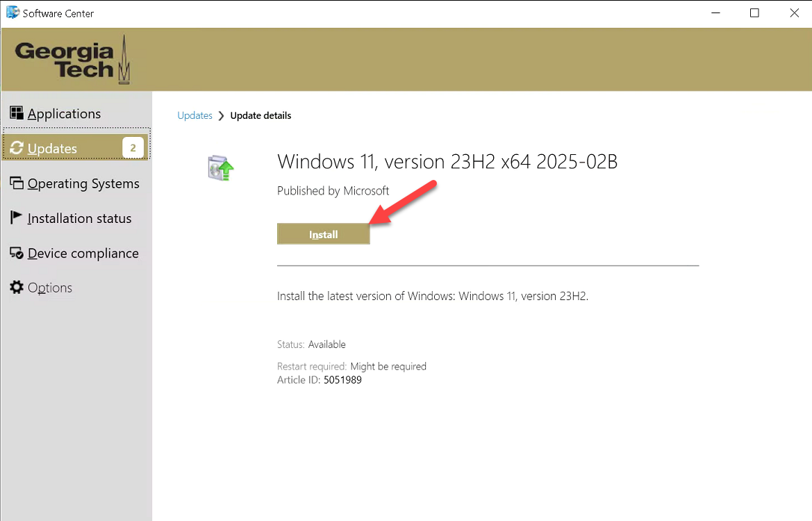This screenshot has height=521, width=812.
Task: Click the Update details breadcrumb text
Action: coord(260,115)
